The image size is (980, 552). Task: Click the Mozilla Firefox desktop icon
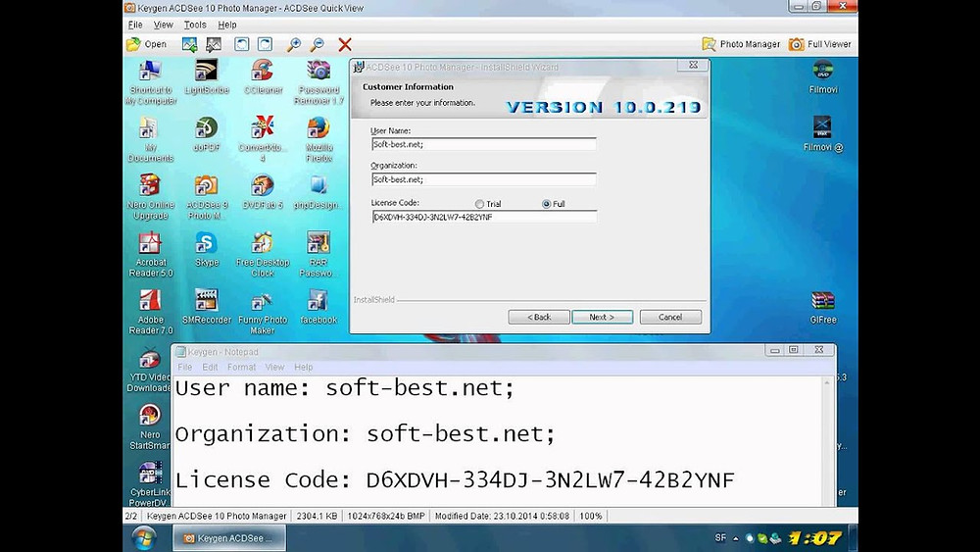coord(318,140)
